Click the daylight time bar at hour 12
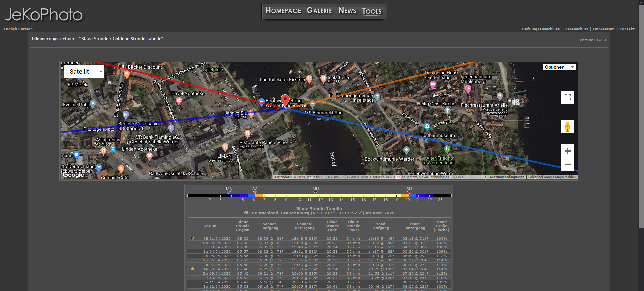 coord(320,196)
